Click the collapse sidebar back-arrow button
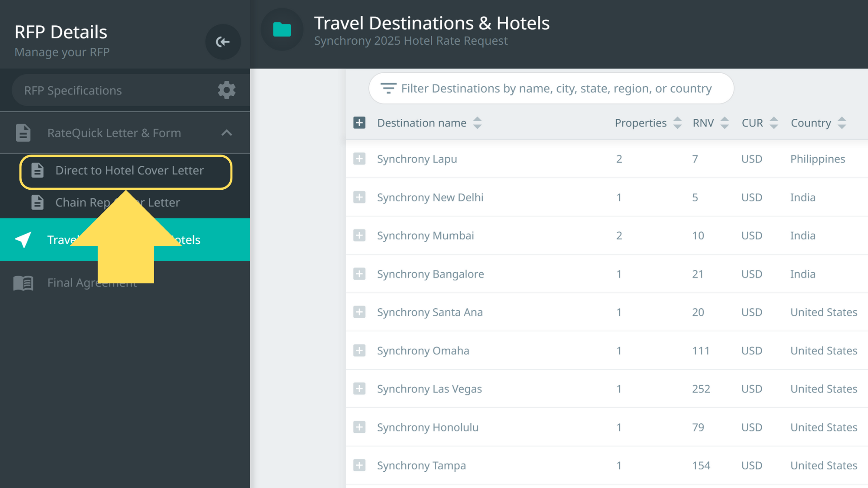 tap(223, 42)
